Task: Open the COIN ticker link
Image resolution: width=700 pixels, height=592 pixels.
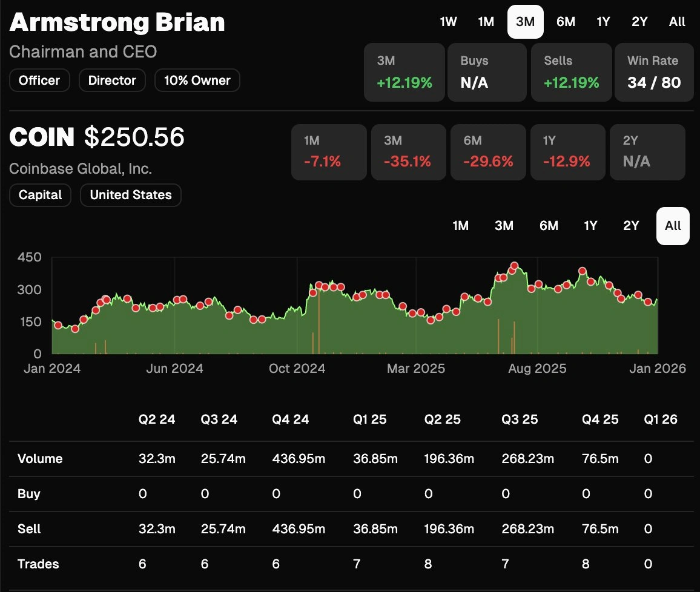Action: pyautogui.click(x=41, y=137)
